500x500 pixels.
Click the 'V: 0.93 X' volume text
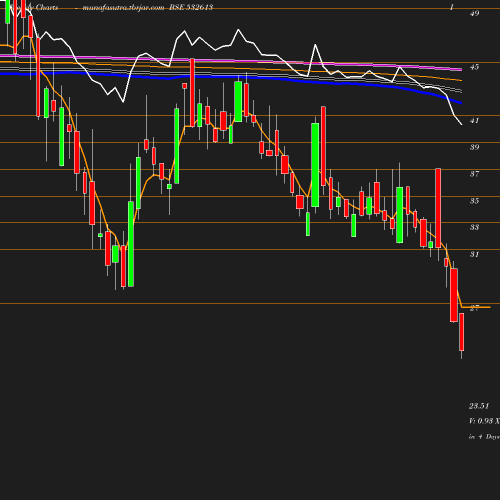[484, 421]
